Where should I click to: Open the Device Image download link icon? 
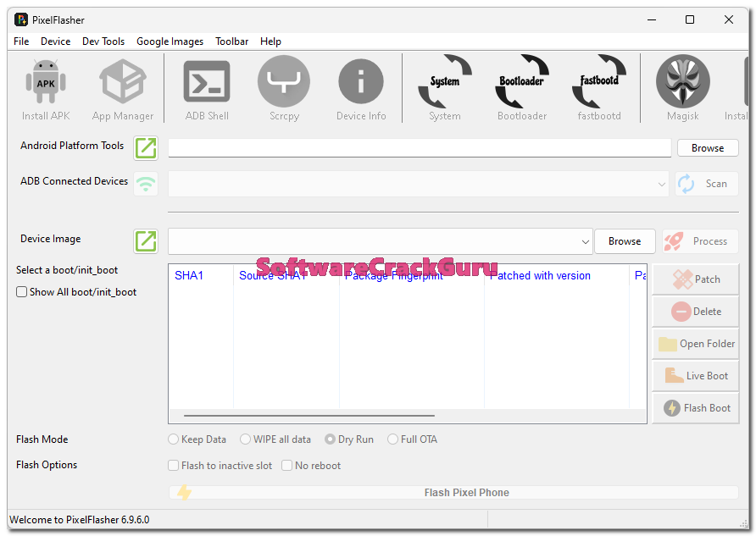pyautogui.click(x=146, y=240)
